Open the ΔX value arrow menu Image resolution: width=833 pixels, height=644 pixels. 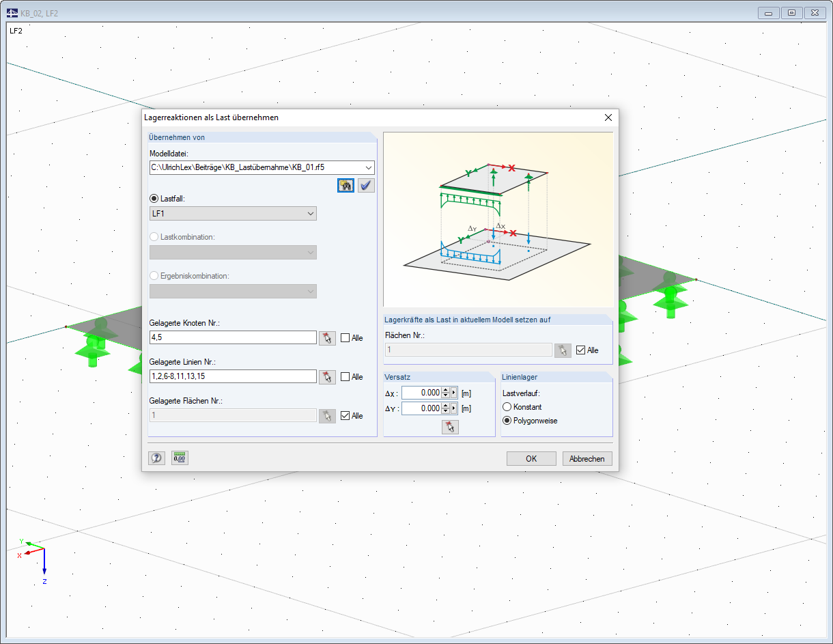(x=454, y=393)
